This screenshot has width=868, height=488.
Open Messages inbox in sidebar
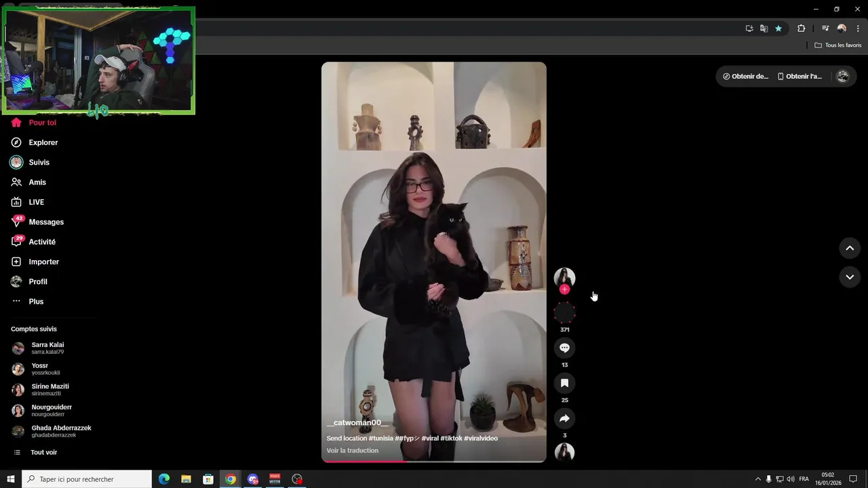tap(46, 222)
